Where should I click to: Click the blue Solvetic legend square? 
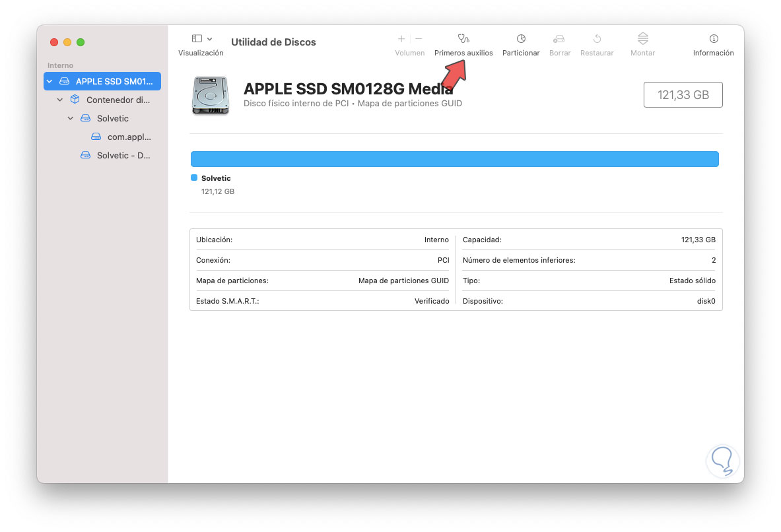click(194, 178)
